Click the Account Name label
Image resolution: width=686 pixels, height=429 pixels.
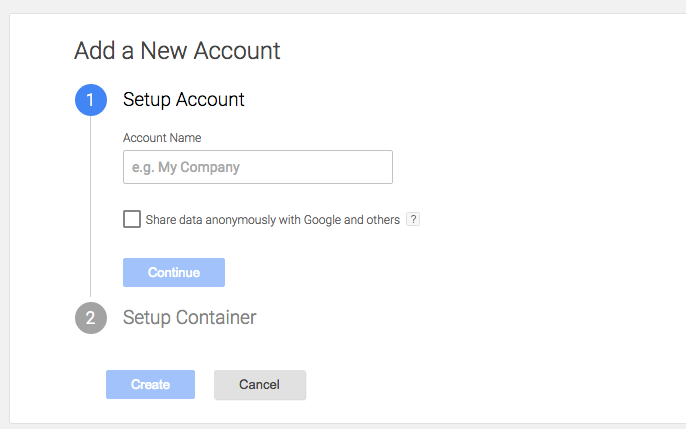point(162,138)
